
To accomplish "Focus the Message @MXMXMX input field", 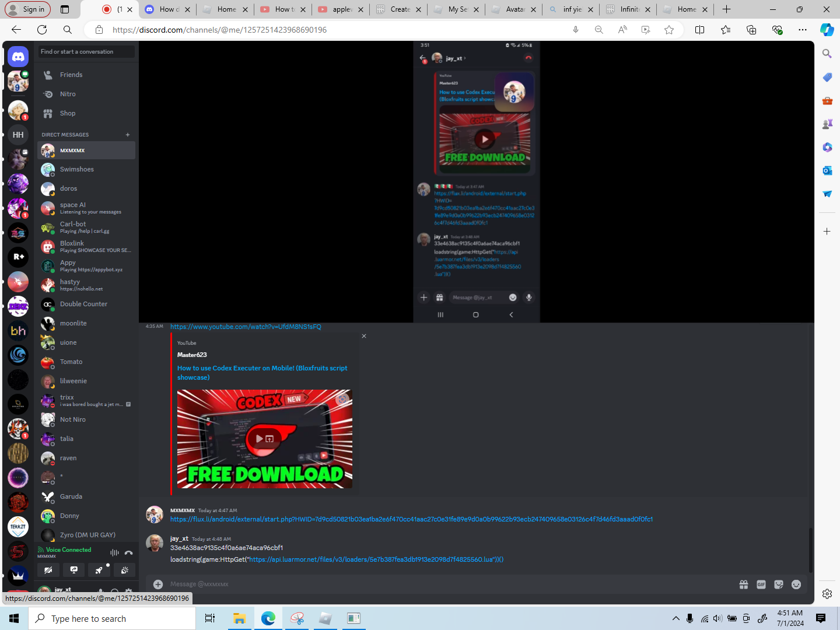I will click(449, 584).
